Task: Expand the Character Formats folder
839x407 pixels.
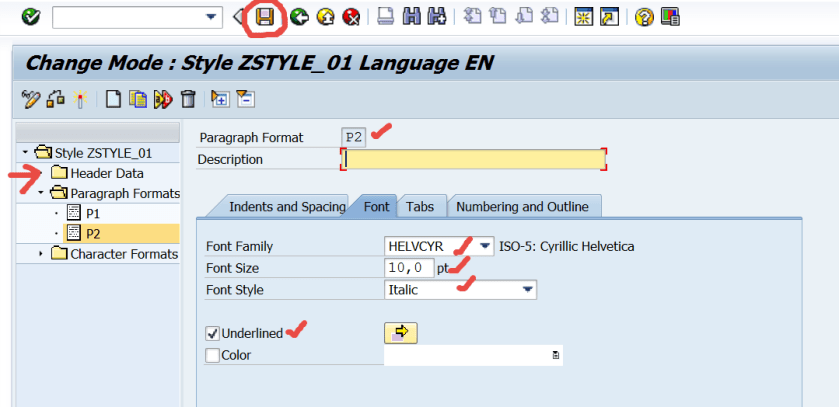Action: (41, 254)
